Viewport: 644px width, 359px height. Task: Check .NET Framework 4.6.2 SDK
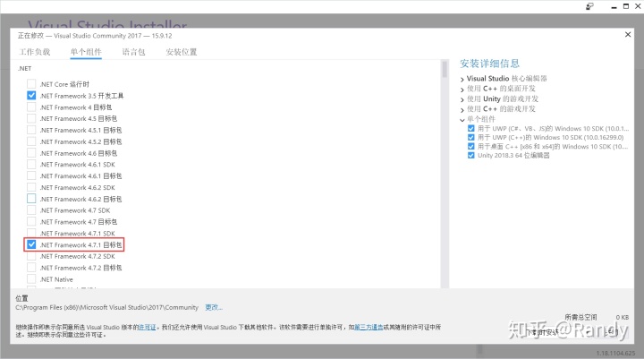pos(31,187)
